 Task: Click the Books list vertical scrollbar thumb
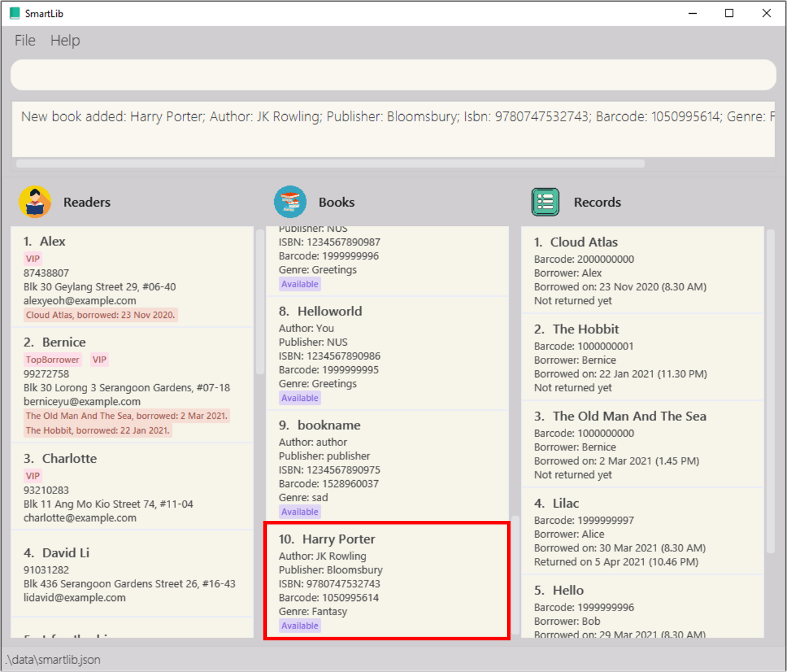[x=515, y=576]
